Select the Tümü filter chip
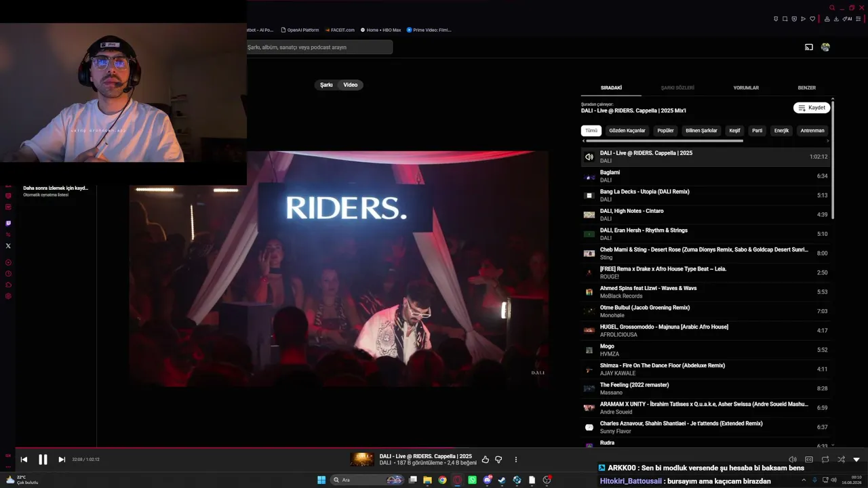The image size is (868, 488). [x=591, y=131]
